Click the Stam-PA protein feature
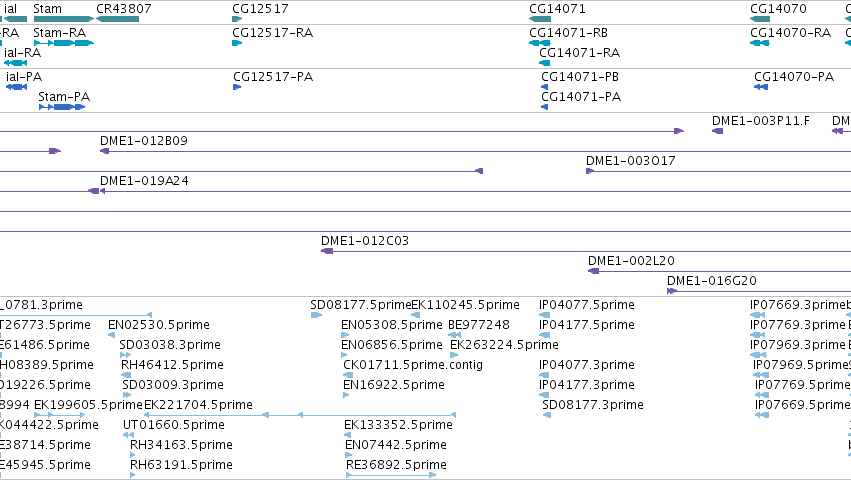The height and width of the screenshot is (480, 851). coord(62,107)
